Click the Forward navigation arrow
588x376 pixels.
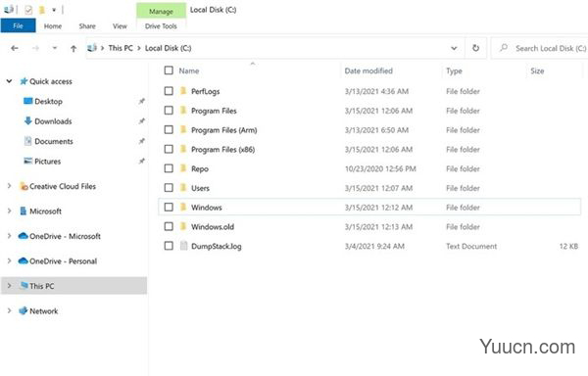pyautogui.click(x=35, y=48)
